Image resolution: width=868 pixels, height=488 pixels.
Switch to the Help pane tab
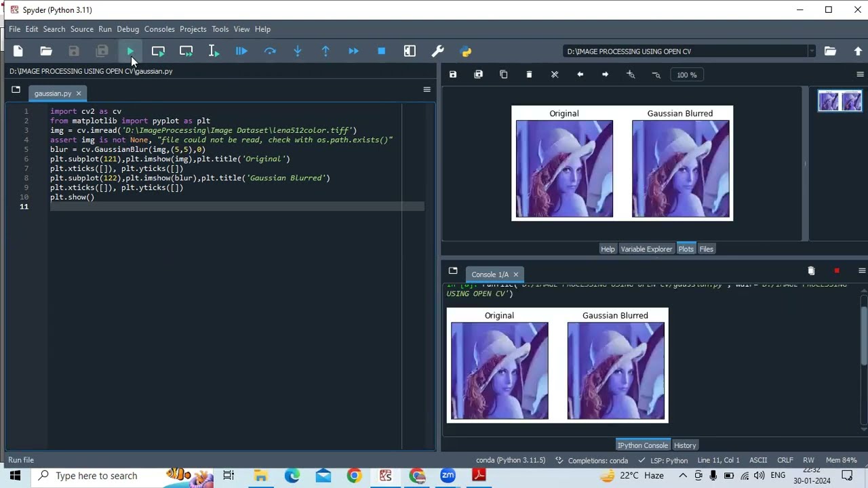pos(608,249)
